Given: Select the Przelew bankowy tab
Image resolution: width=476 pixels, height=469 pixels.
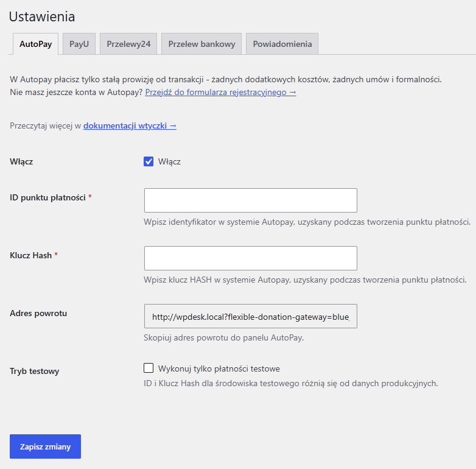Looking at the screenshot, I should (201, 44).
